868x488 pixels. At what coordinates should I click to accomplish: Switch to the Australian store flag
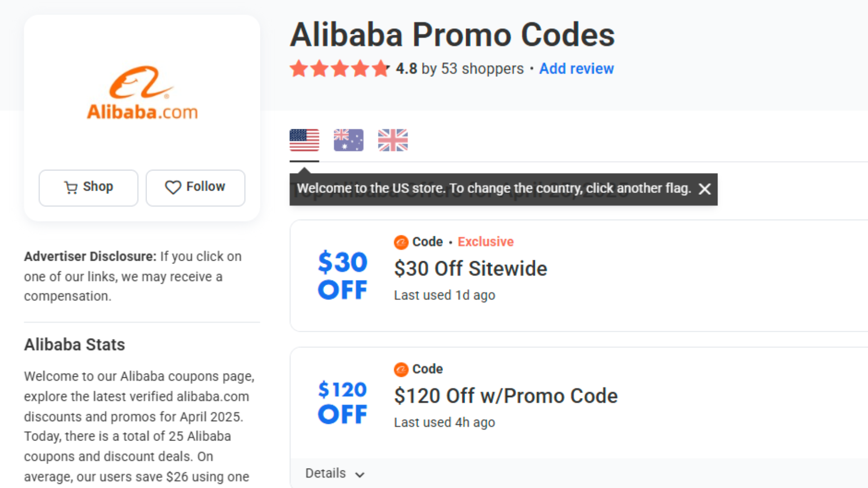pyautogui.click(x=348, y=140)
